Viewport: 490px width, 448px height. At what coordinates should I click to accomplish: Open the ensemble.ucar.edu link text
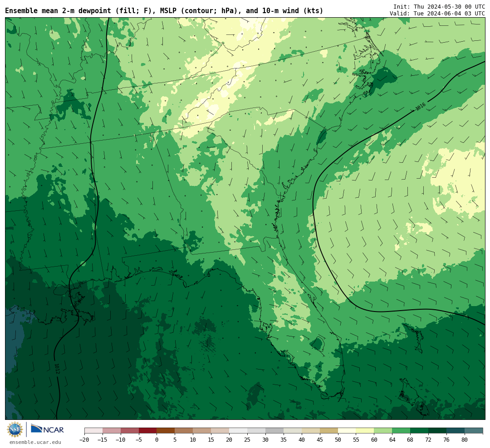coord(35,442)
